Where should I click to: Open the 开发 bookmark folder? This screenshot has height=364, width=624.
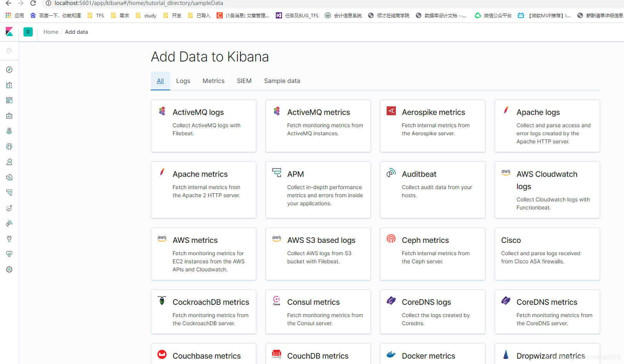(172, 16)
